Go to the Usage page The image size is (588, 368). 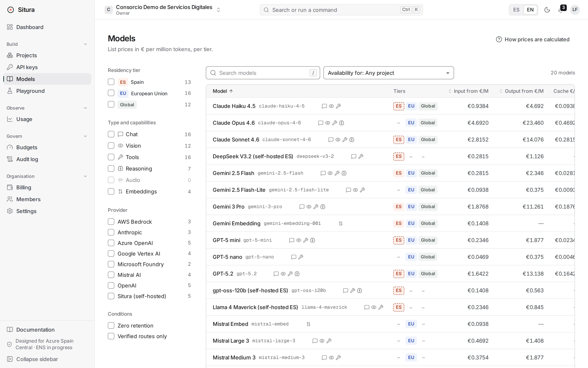pos(47,119)
